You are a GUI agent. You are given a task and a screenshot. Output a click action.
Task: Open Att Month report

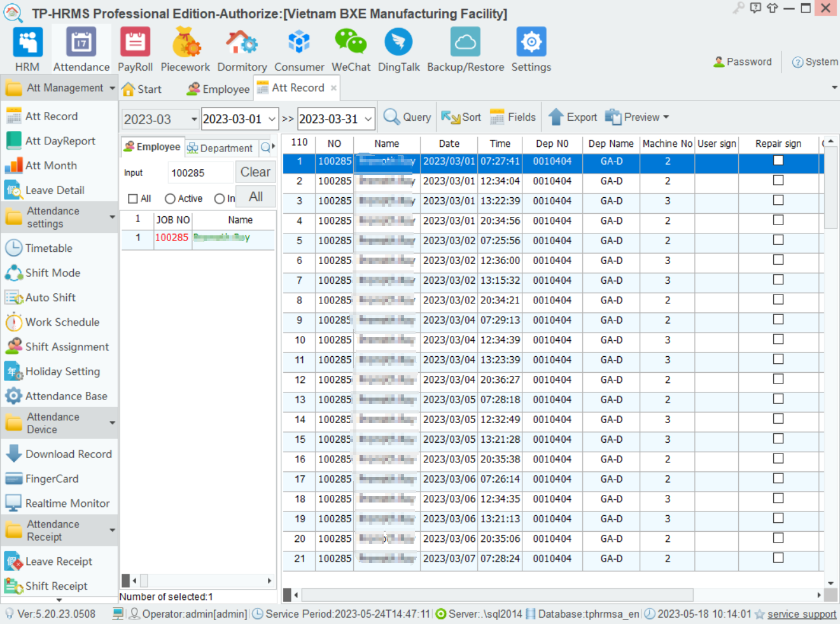tap(51, 165)
